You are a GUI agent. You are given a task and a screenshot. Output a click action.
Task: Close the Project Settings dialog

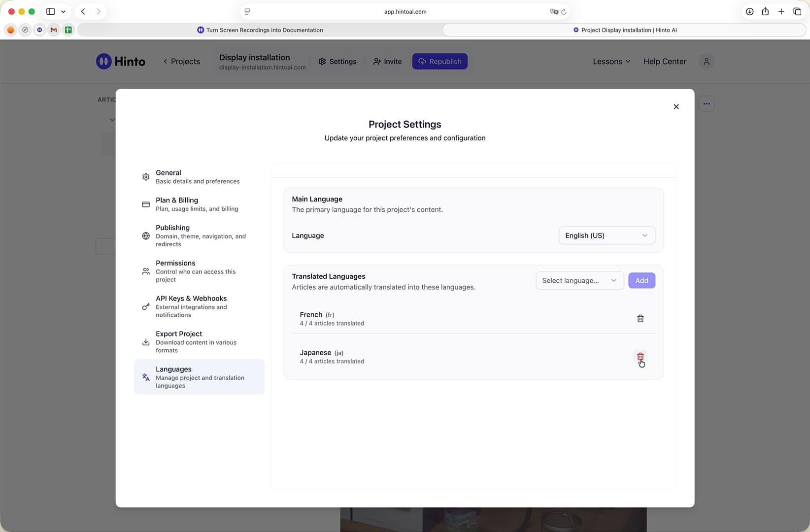click(x=676, y=106)
